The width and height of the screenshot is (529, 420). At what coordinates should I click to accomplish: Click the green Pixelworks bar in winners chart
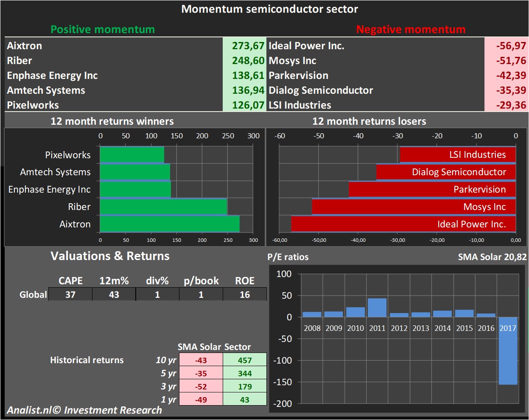[x=132, y=155]
